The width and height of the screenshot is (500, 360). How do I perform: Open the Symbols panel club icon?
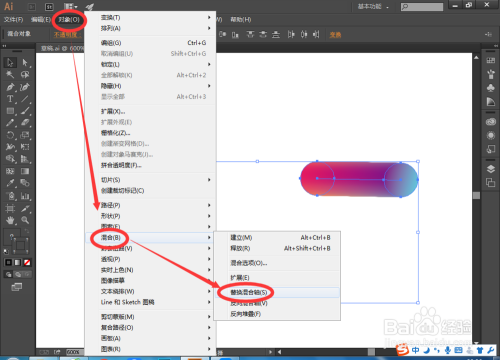point(491,88)
